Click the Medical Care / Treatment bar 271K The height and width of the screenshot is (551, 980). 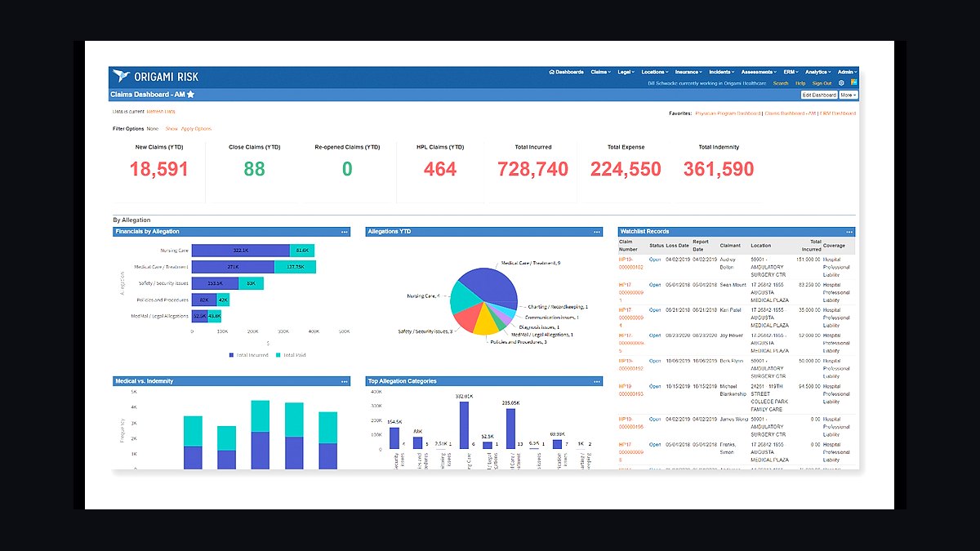click(234, 267)
